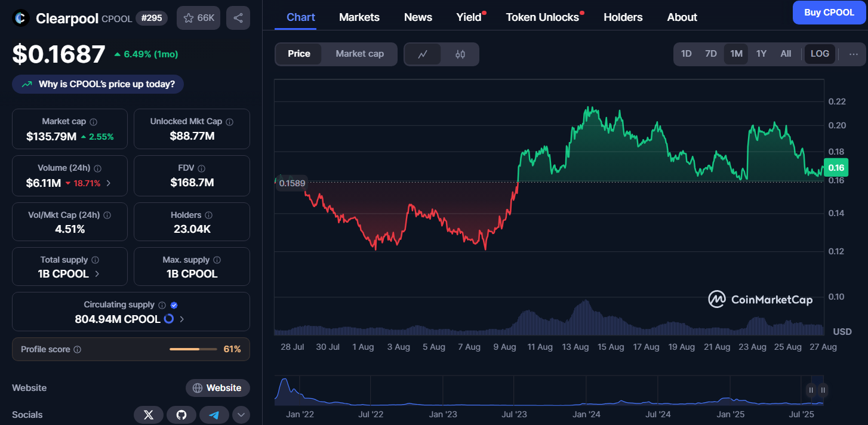Click the trend icon in price question
868x425 pixels.
(x=27, y=84)
